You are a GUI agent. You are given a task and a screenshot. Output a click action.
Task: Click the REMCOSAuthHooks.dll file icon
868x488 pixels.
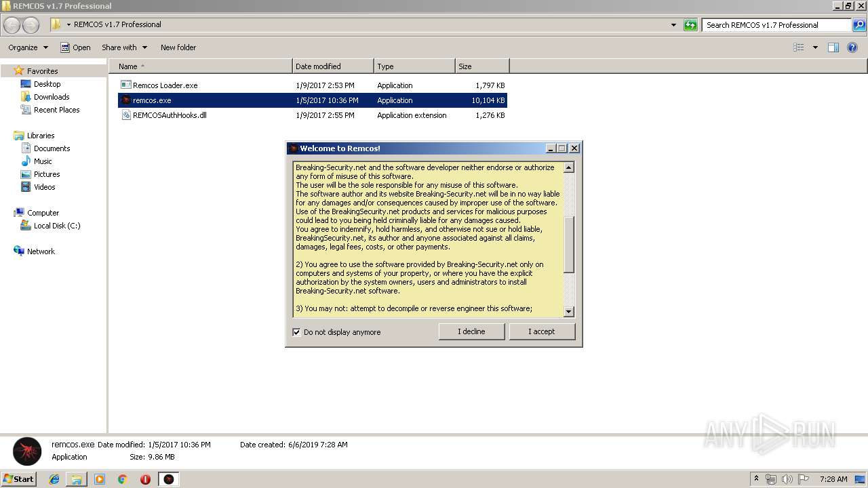pyautogui.click(x=125, y=115)
